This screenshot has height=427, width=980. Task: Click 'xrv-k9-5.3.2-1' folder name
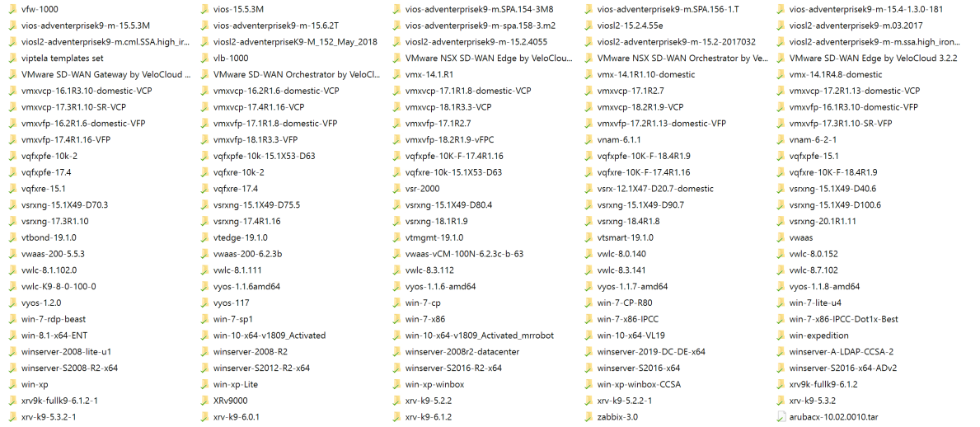[49, 417]
